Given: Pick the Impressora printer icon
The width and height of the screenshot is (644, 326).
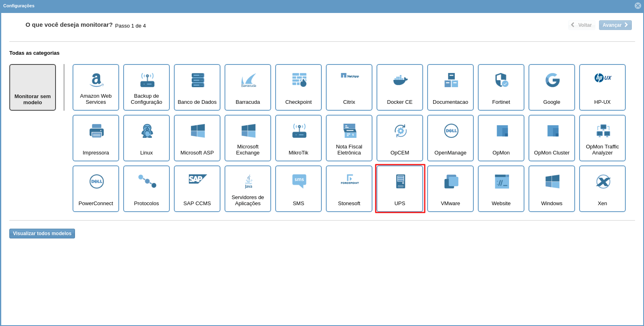Looking at the screenshot, I should [96, 131].
